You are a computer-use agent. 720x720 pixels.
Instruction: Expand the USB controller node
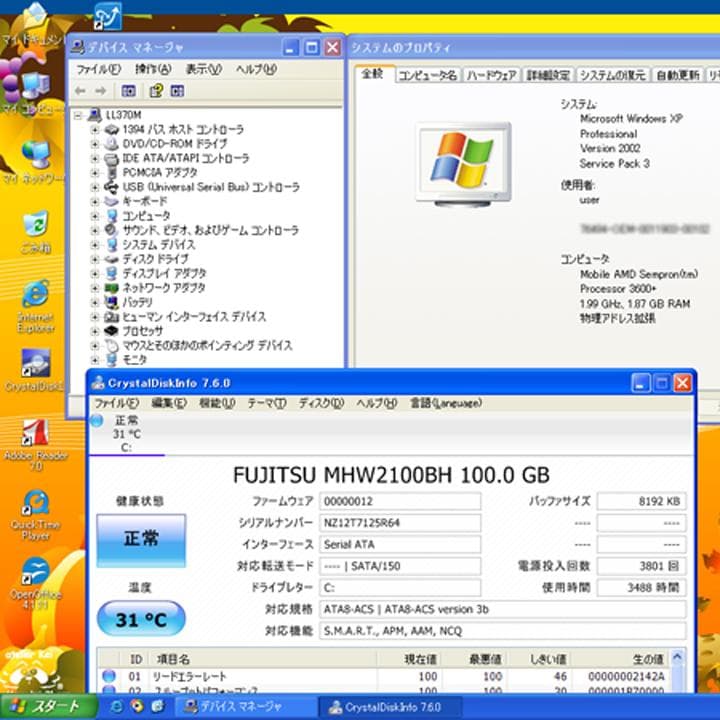click(x=94, y=187)
